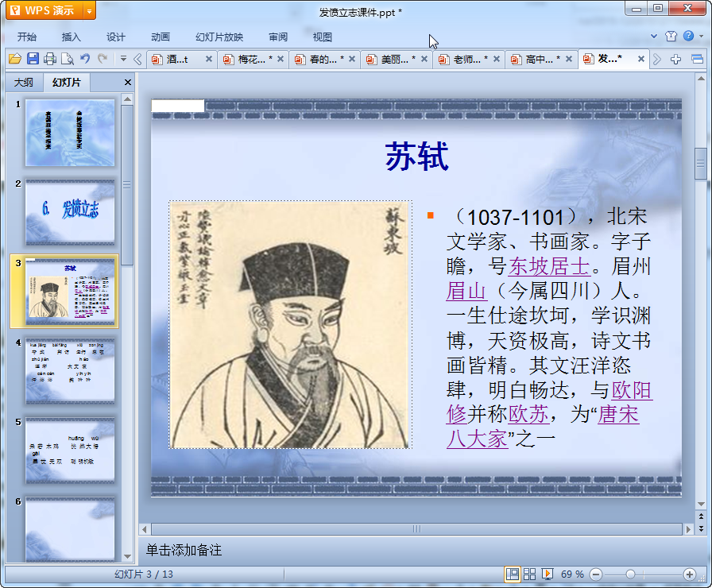Open the 动画 menu tab
This screenshot has width=712, height=588.
click(161, 37)
